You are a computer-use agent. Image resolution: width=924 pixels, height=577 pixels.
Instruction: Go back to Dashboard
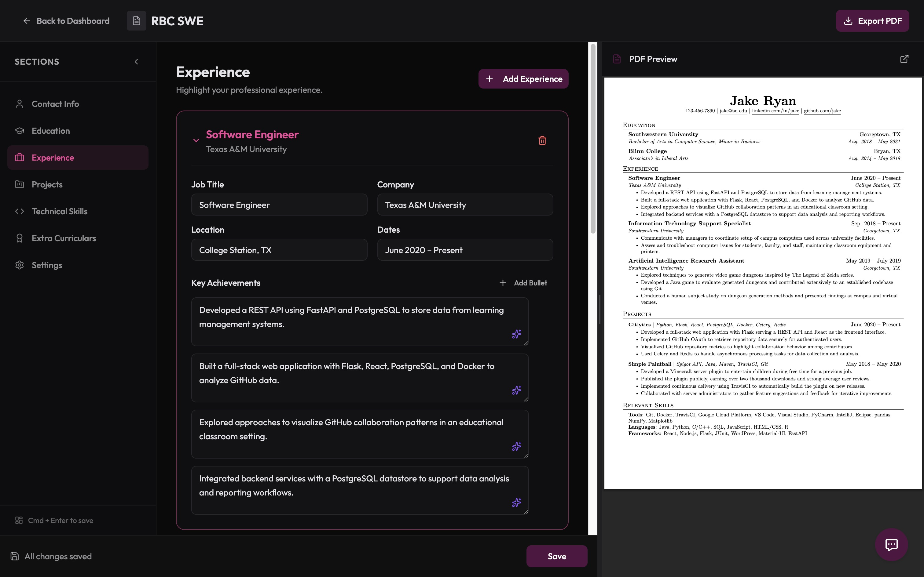[66, 21]
